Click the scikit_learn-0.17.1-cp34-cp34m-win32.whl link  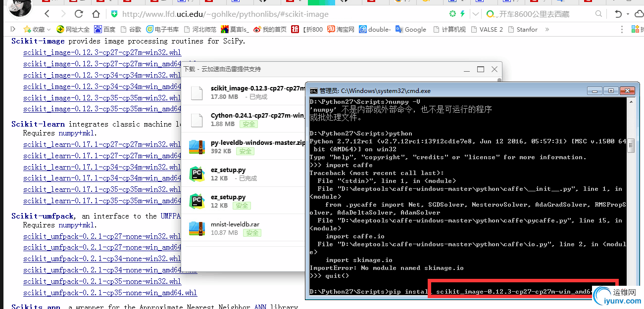tap(102, 167)
